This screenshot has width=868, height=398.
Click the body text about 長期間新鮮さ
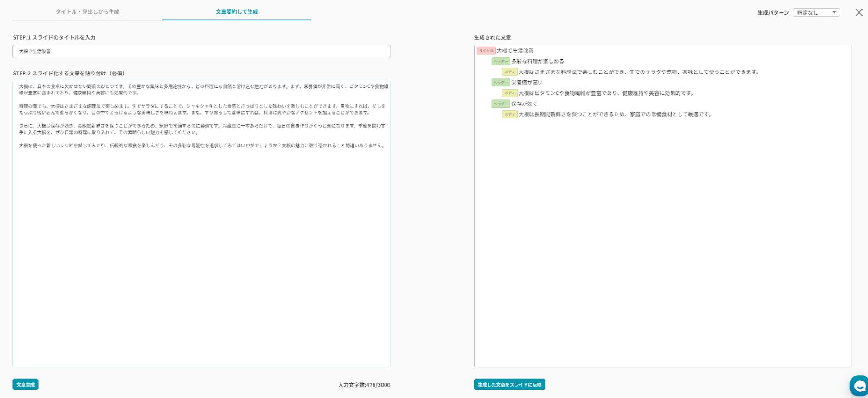coord(614,115)
